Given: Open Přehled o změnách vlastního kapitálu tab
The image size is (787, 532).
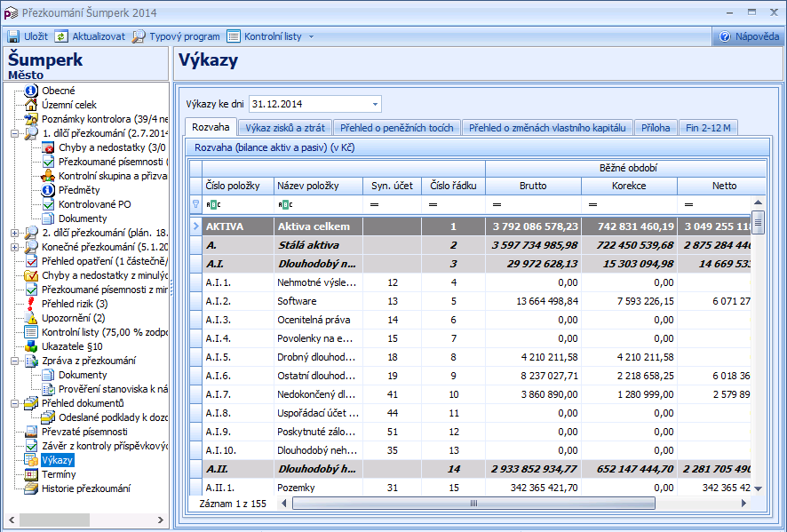Looking at the screenshot, I should [x=547, y=128].
